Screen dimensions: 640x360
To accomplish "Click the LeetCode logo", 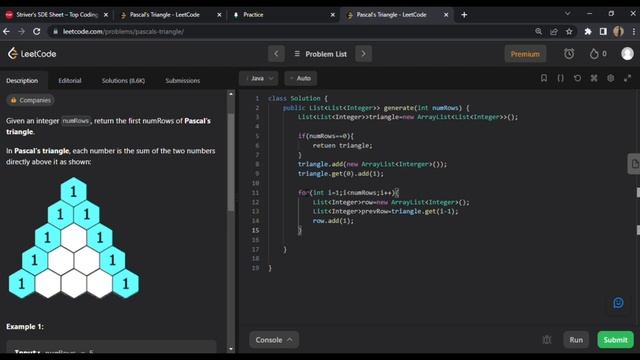I will click(x=32, y=53).
